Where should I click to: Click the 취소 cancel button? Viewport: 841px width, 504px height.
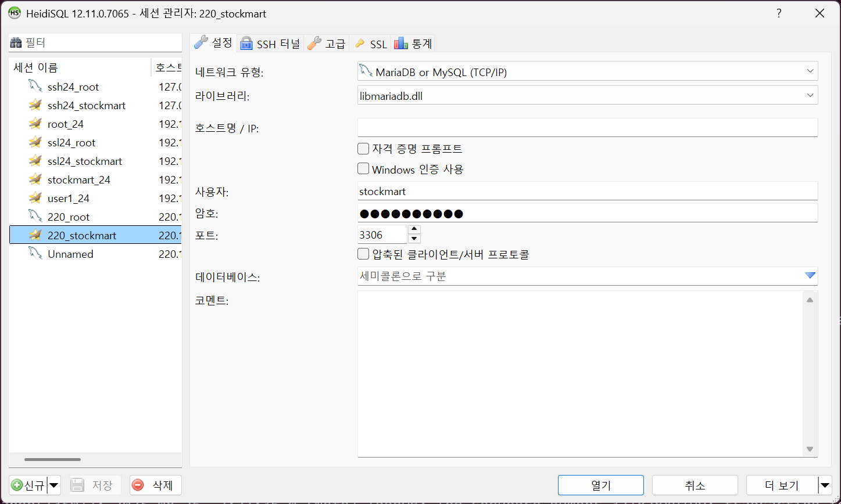pos(695,485)
